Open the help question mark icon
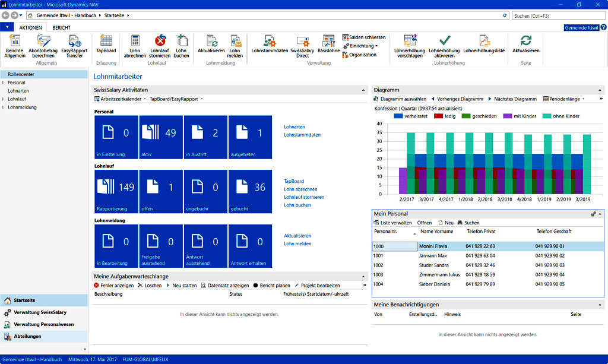This screenshot has height=364, width=608. pos(604,27)
